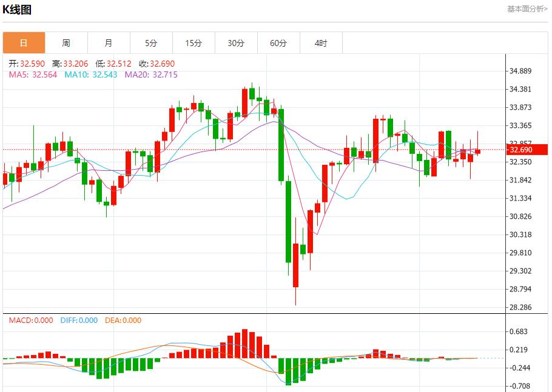The height and width of the screenshot is (392, 552).
Task: Click the K线图 title heading
Action: point(18,10)
